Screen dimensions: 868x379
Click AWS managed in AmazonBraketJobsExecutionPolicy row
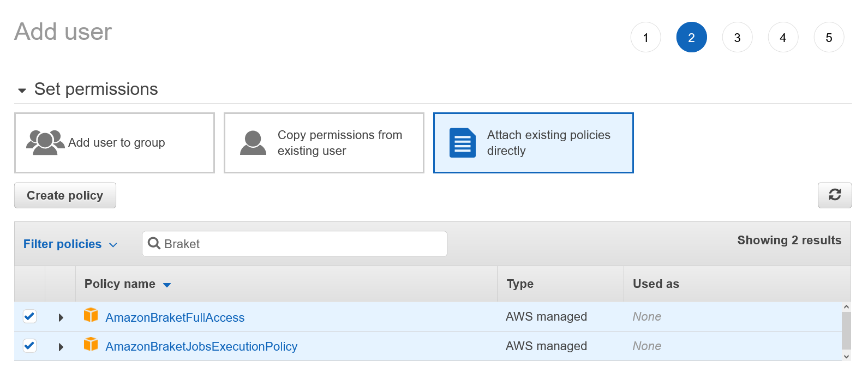(x=546, y=346)
